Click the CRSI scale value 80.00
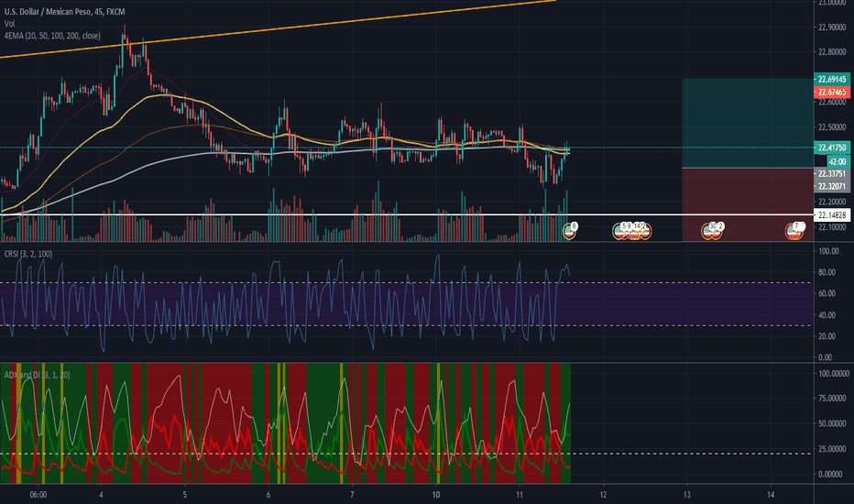854x504 pixels. point(828,272)
